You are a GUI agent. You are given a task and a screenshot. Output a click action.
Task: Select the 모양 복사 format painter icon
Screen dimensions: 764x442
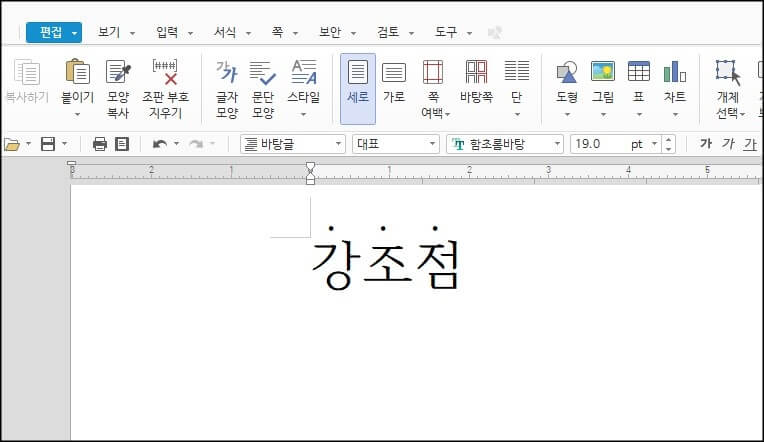point(118,72)
